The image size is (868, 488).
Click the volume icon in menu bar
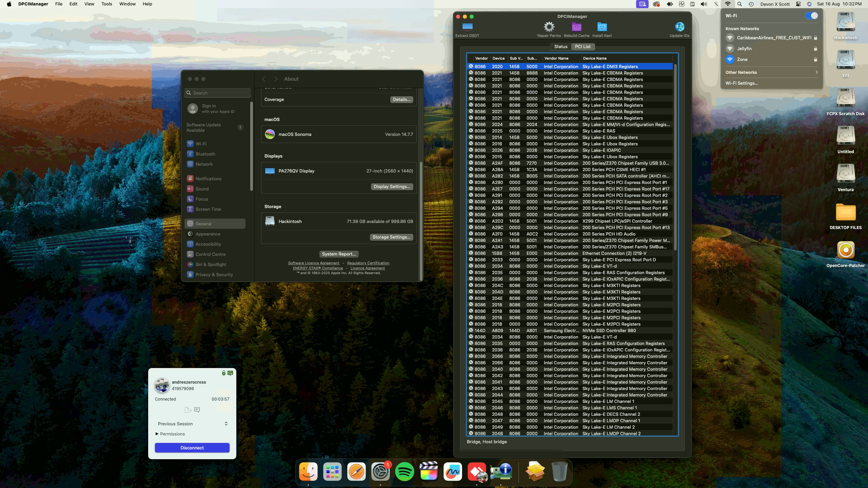point(704,4)
